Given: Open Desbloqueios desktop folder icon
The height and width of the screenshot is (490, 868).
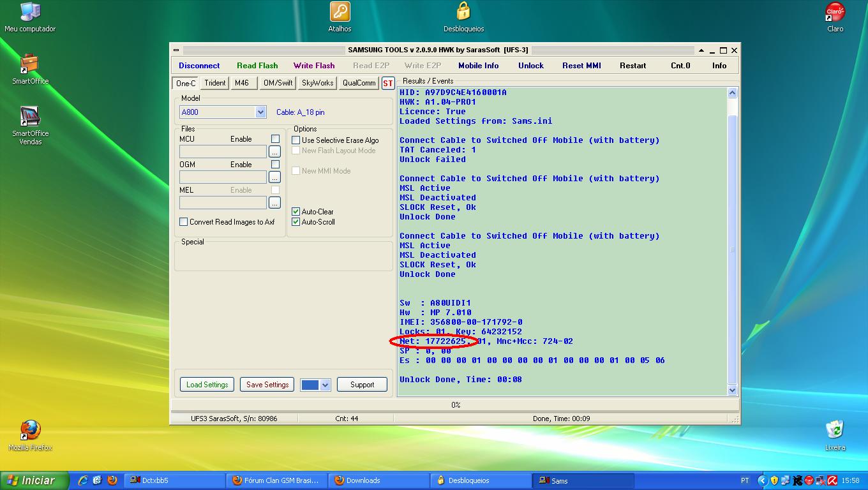Looking at the screenshot, I should [463, 17].
